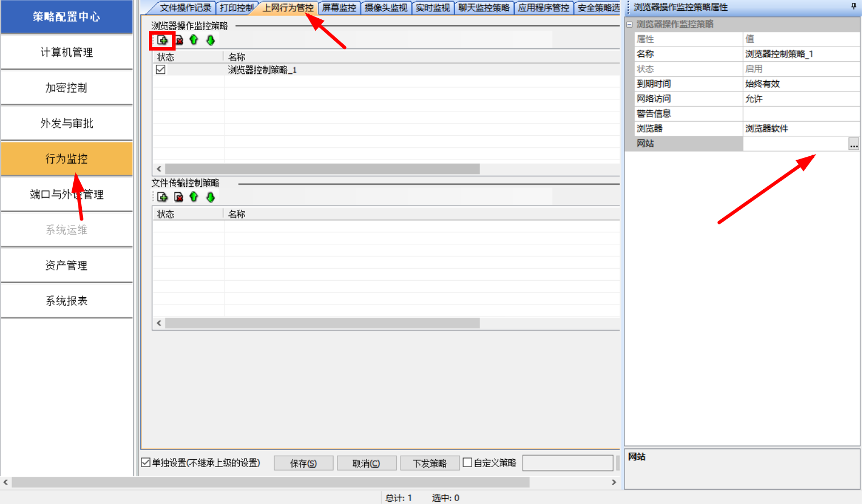
Task: Move browser policy down with green arrow
Action: (x=210, y=40)
